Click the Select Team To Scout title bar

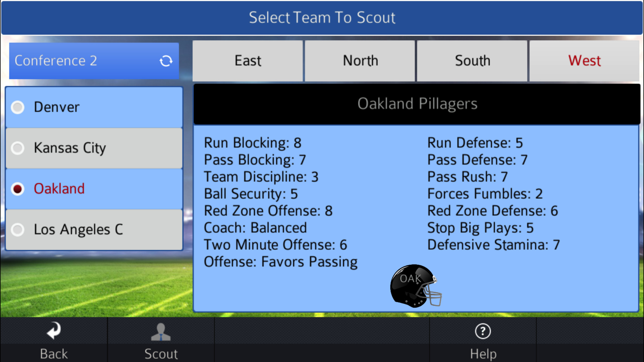[322, 17]
